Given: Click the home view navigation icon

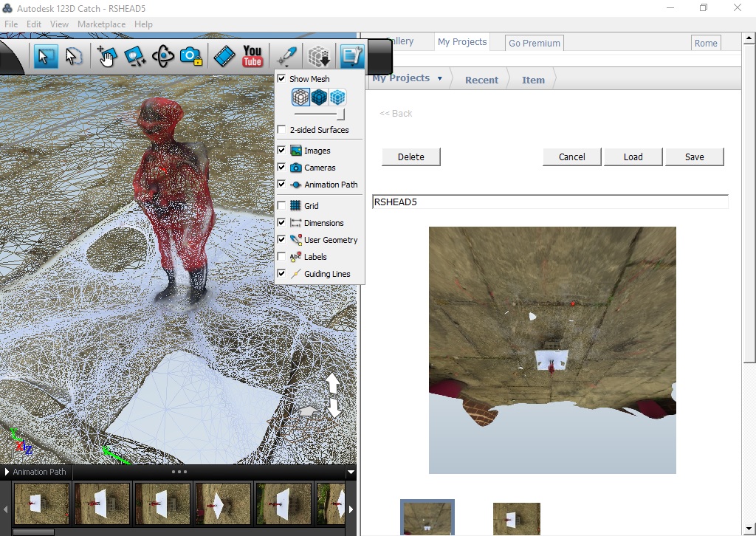Looking at the screenshot, I should 309,410.
